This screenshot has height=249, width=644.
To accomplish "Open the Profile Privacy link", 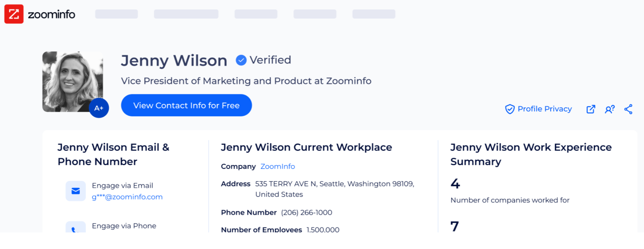I will point(545,109).
